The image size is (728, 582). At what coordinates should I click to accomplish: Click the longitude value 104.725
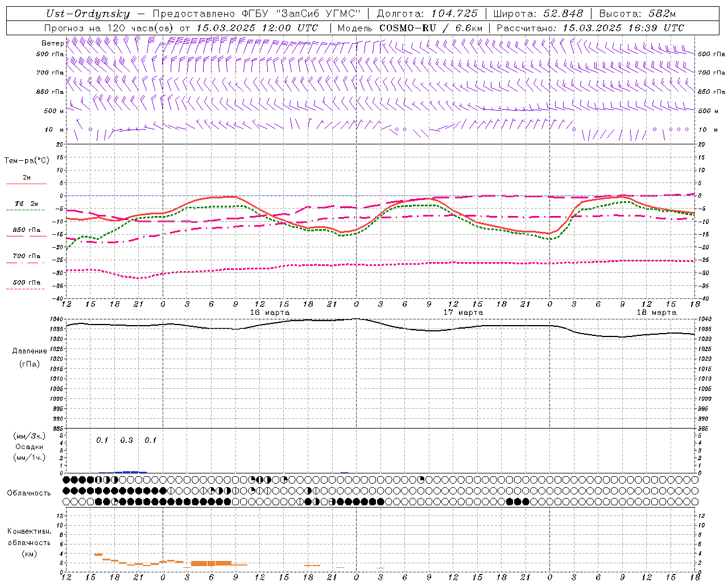[454, 14]
